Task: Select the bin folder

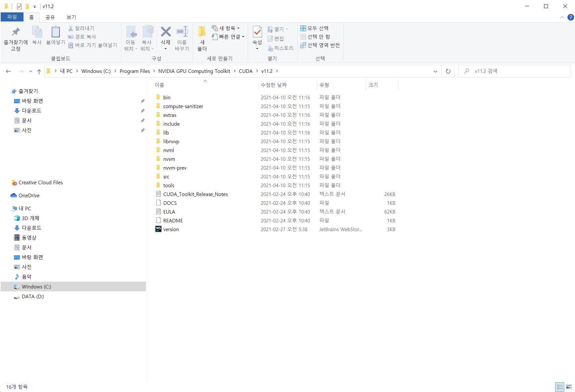Action: (x=167, y=97)
